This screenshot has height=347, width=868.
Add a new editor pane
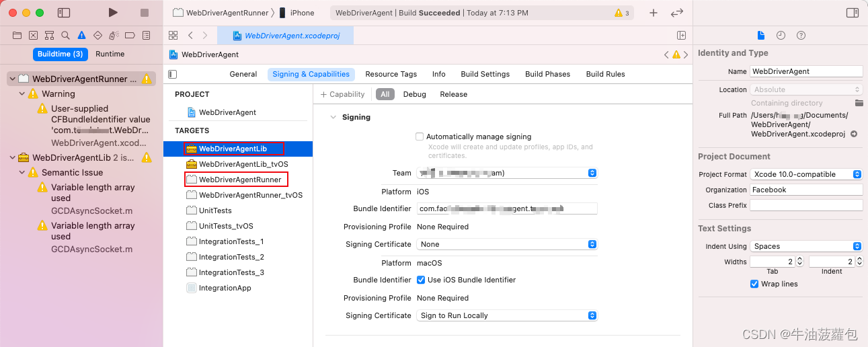[x=681, y=35]
